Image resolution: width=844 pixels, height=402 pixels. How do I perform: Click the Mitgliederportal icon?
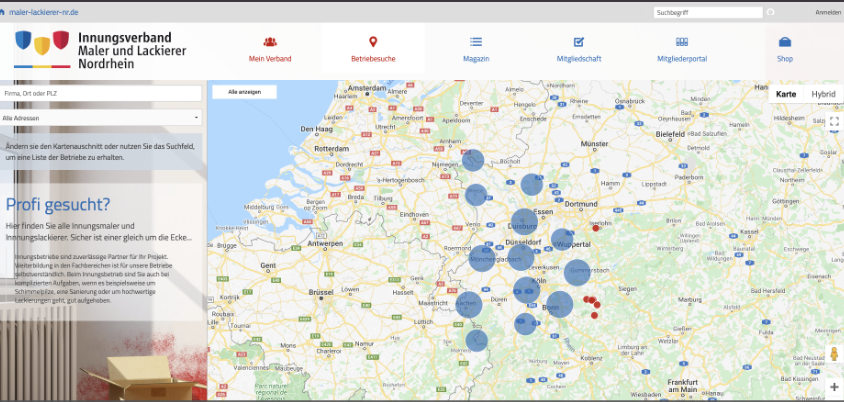(x=682, y=41)
